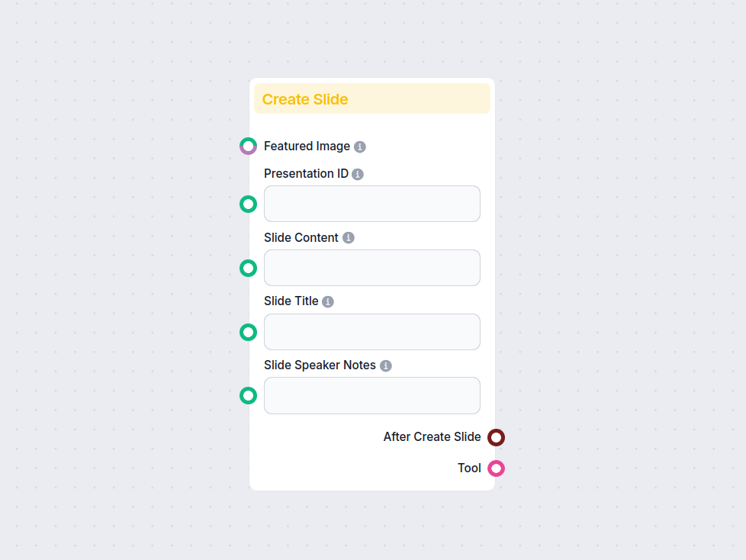Viewport: 746px width, 560px height.
Task: View the info icon for Slide Title
Action: 328,301
